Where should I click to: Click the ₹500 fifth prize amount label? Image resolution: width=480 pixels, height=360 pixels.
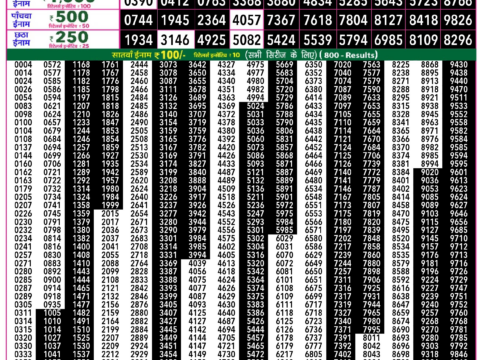tap(69, 17)
